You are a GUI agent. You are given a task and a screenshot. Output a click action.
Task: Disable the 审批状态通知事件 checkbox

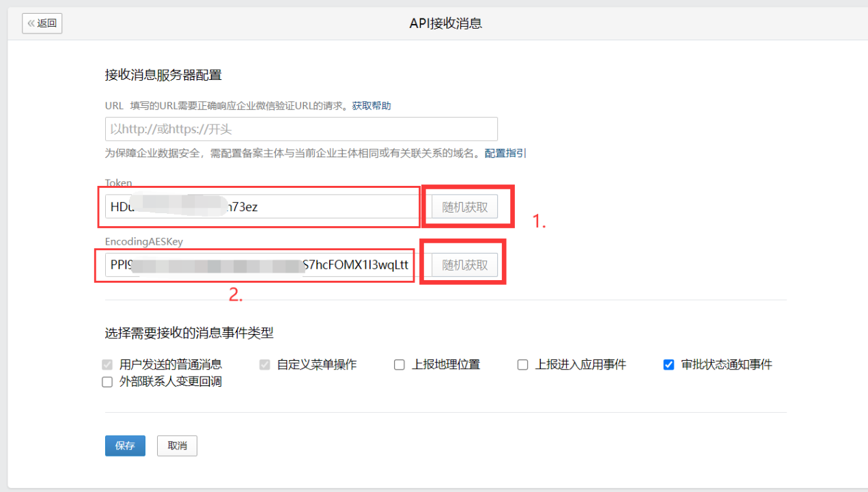(x=669, y=364)
